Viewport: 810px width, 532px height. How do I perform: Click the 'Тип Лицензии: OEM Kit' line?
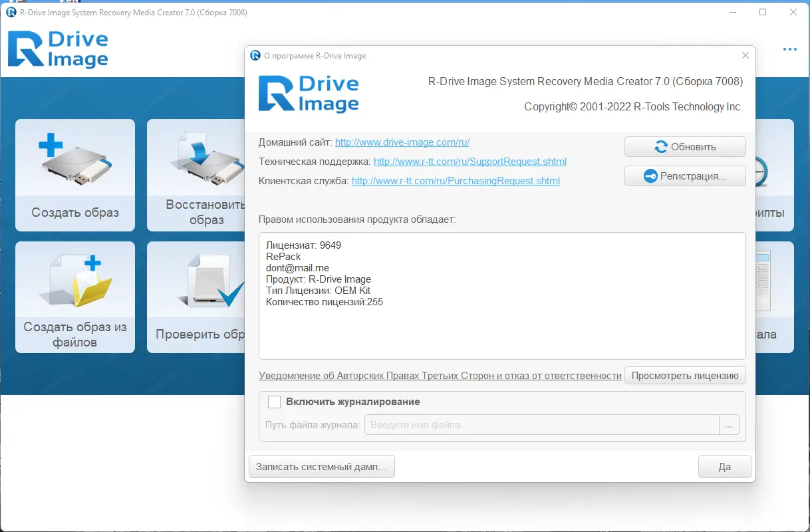click(318, 291)
